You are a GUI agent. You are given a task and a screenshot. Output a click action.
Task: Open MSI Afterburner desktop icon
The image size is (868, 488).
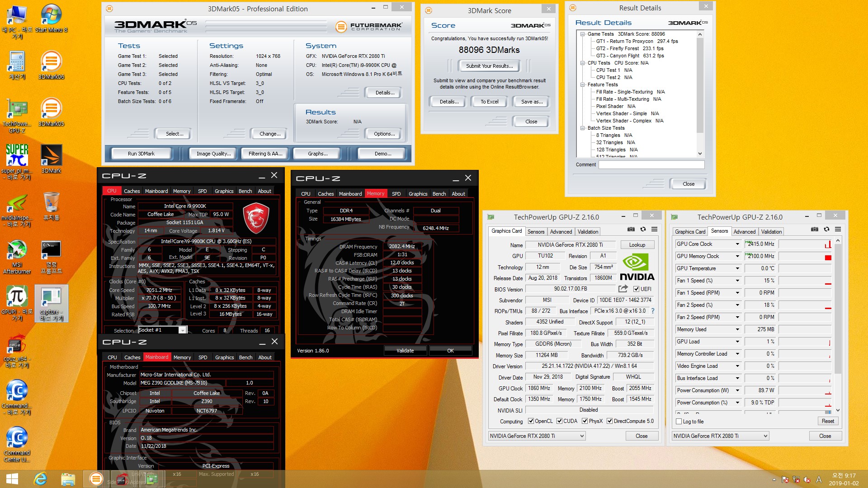click(17, 257)
